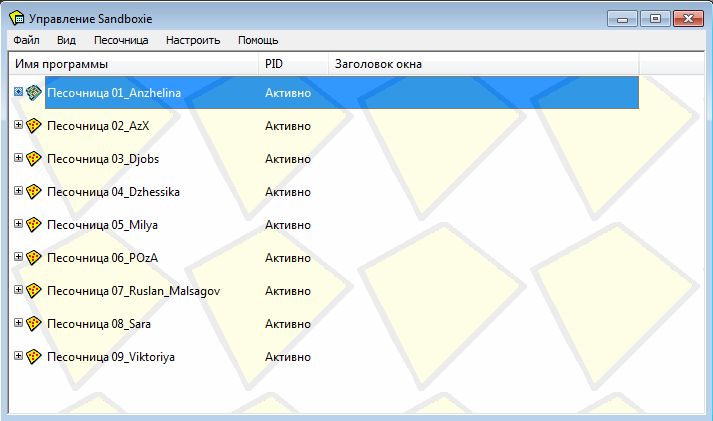This screenshot has width=713, height=421.
Task: Click the sandbox icon next to Песочница 02_AzX
Action: tap(34, 125)
